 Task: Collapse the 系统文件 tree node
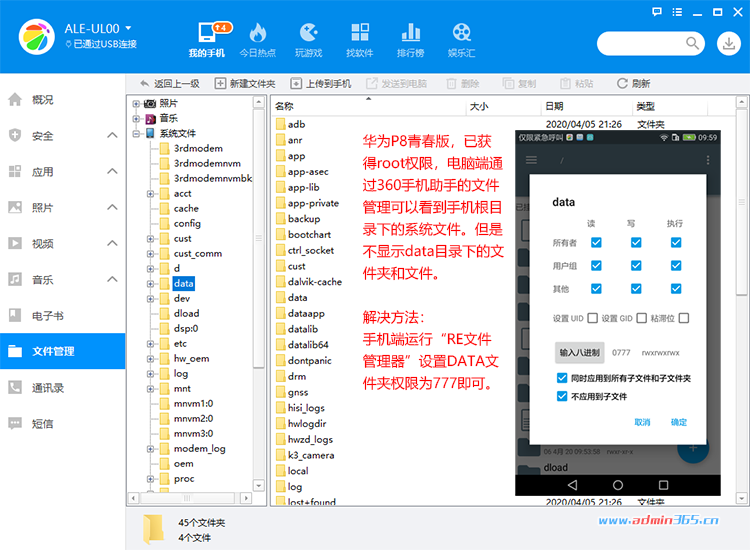136,133
